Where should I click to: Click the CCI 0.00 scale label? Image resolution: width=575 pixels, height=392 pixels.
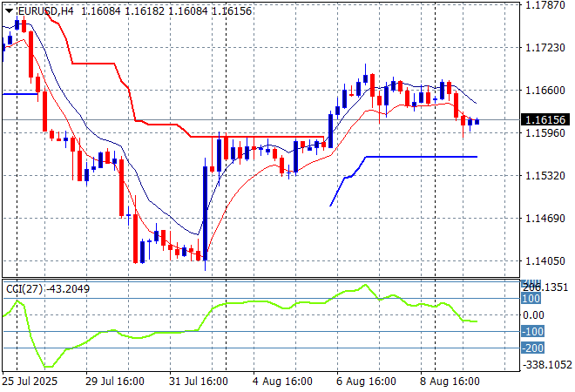[x=533, y=315]
